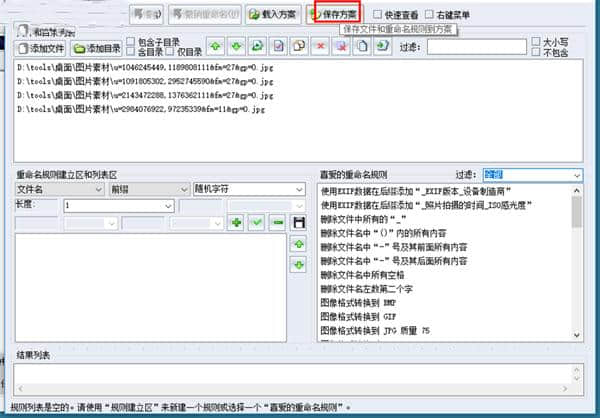Move selected file down with green down arrow in file toolbar

(236, 47)
